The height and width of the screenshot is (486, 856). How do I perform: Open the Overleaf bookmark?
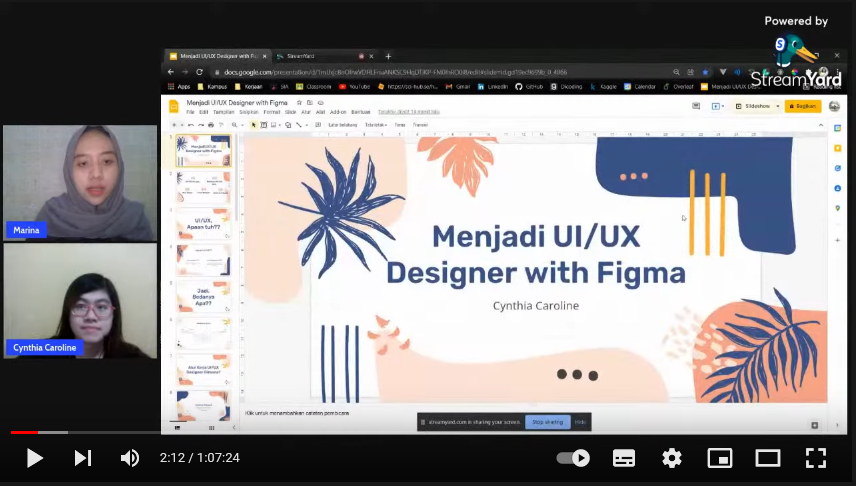(679, 86)
